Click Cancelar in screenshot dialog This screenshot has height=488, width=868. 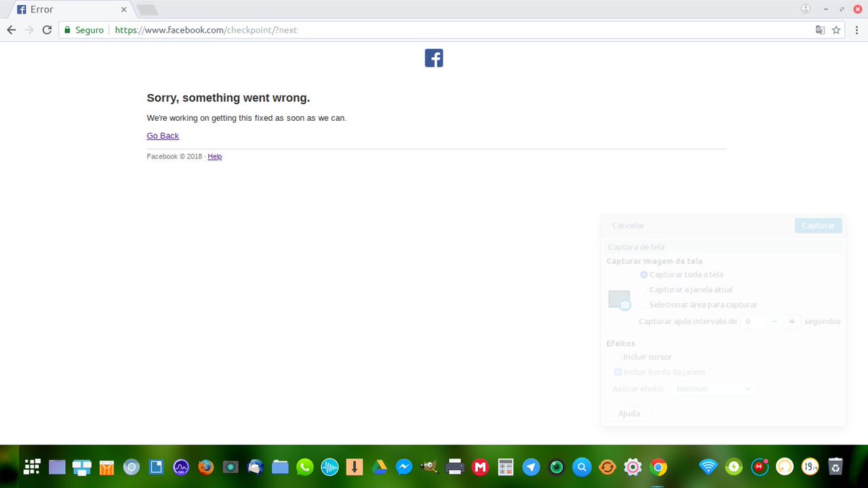pos(628,226)
